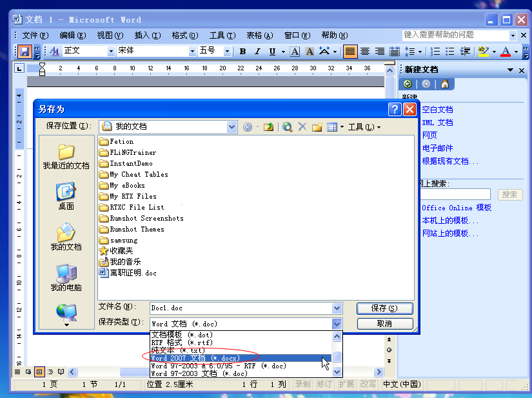
Task: Toggle numbered list button
Action: click(x=435, y=52)
